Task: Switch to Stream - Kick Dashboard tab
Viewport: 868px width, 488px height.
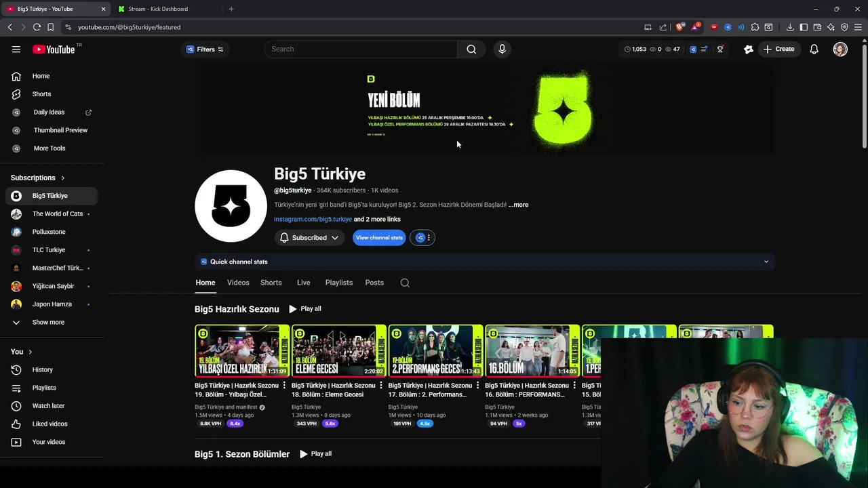Action: (x=167, y=9)
